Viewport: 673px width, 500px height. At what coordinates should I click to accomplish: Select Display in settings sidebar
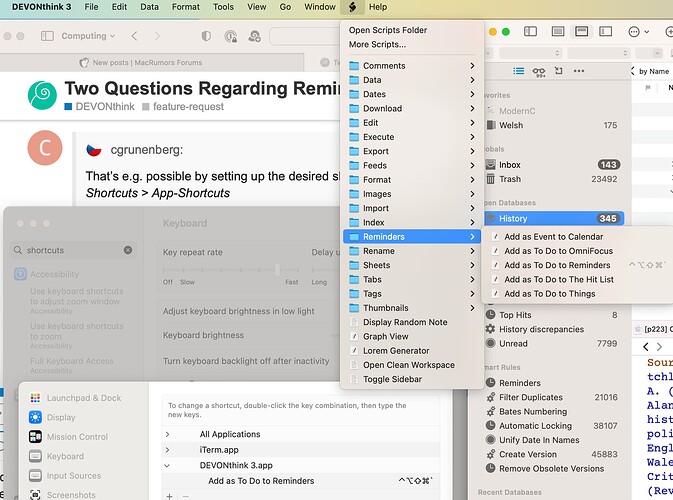click(52, 417)
